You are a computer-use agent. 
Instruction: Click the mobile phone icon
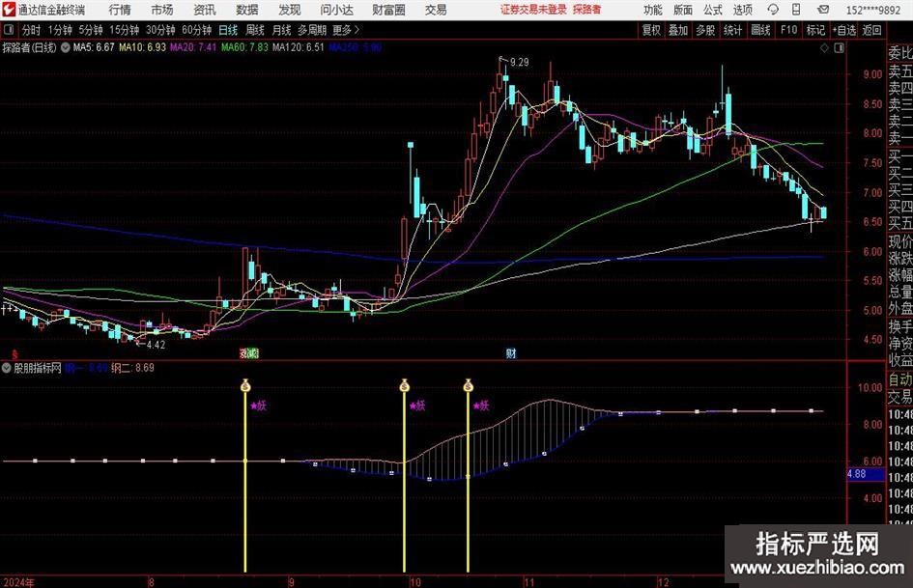click(796, 10)
